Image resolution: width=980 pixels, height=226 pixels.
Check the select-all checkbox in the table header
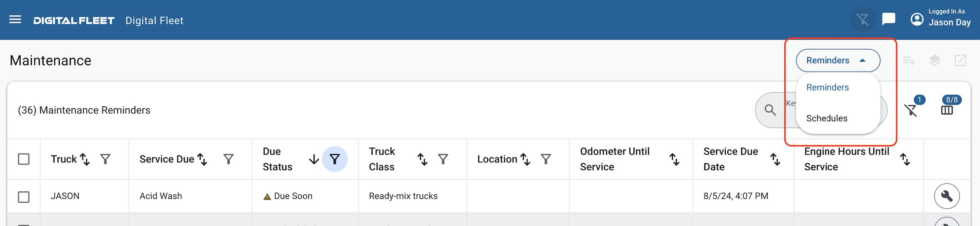click(x=24, y=159)
